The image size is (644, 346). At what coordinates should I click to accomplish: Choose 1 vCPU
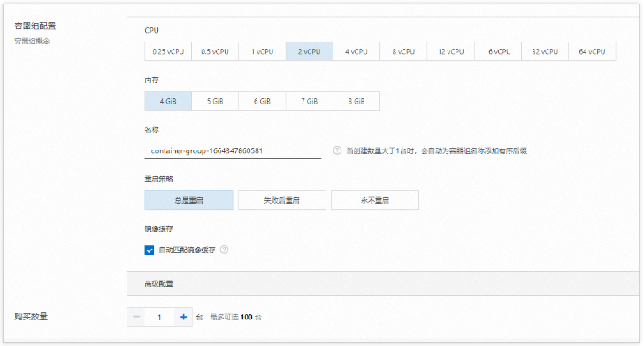[x=262, y=52]
